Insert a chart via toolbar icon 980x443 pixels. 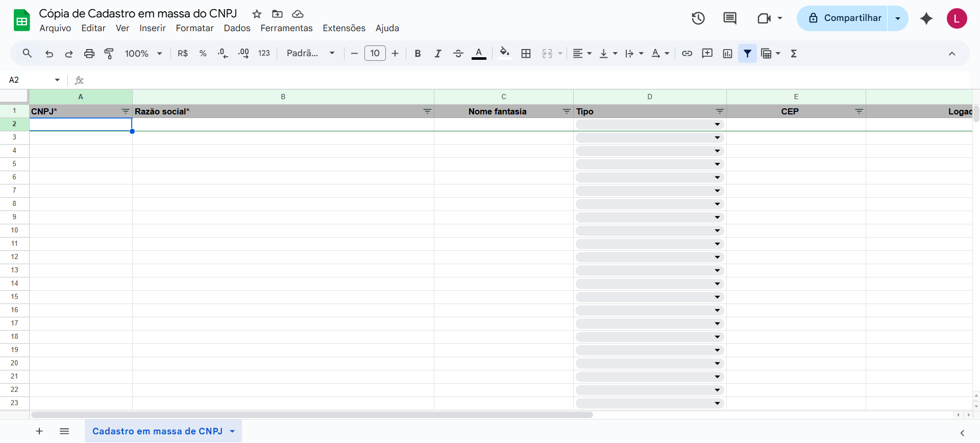(727, 54)
